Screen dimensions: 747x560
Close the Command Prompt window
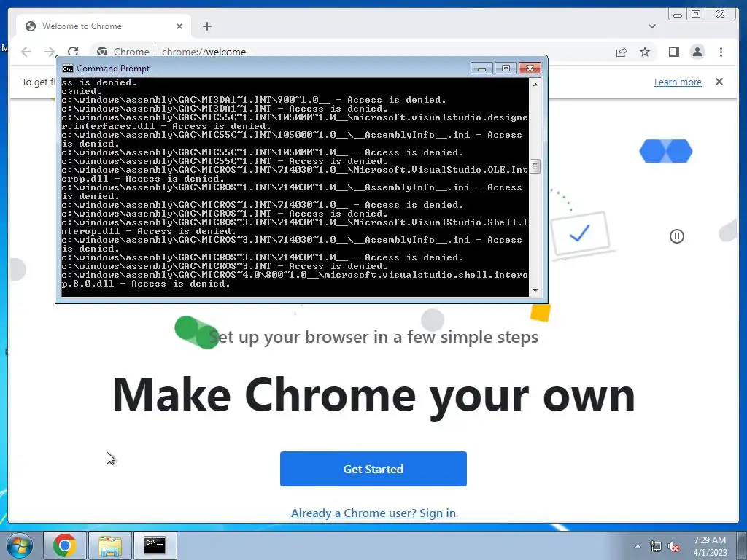pyautogui.click(x=530, y=69)
